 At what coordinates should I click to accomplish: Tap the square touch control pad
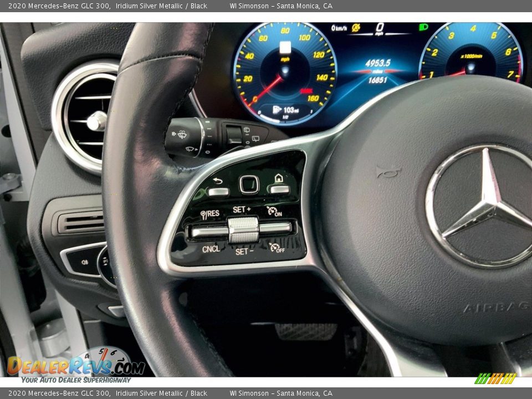point(249,185)
